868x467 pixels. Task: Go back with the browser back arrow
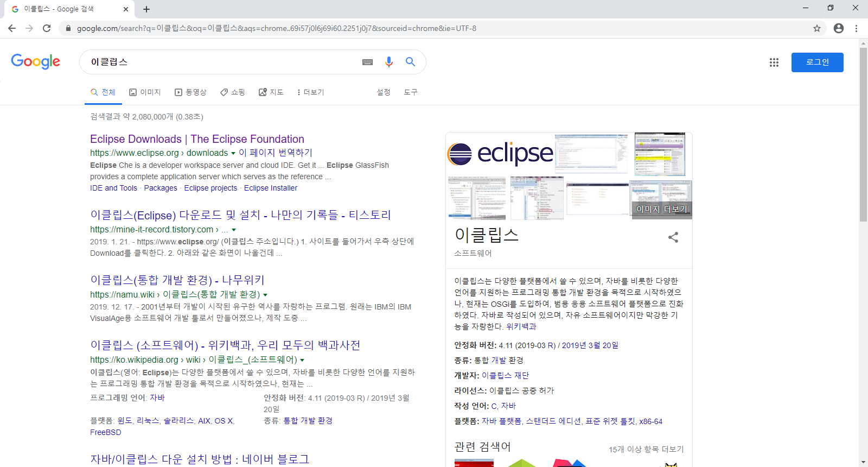[12, 28]
